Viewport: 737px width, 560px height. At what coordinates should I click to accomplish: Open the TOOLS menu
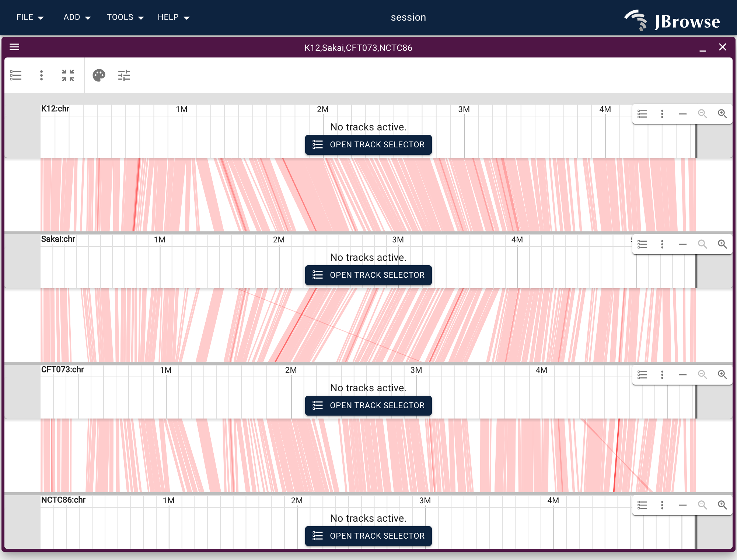point(125,17)
